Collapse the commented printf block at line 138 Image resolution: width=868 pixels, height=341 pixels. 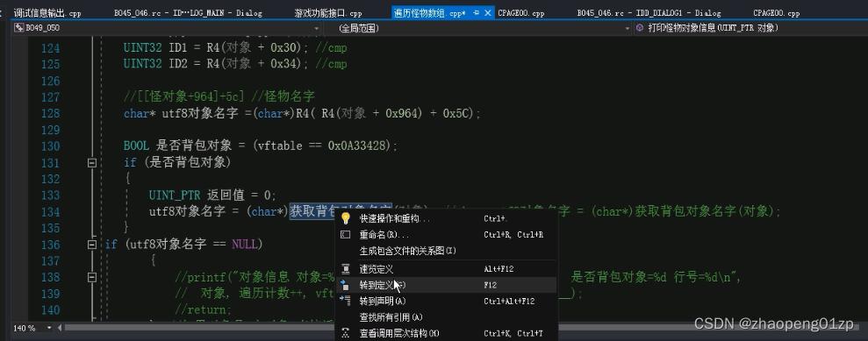click(x=92, y=277)
